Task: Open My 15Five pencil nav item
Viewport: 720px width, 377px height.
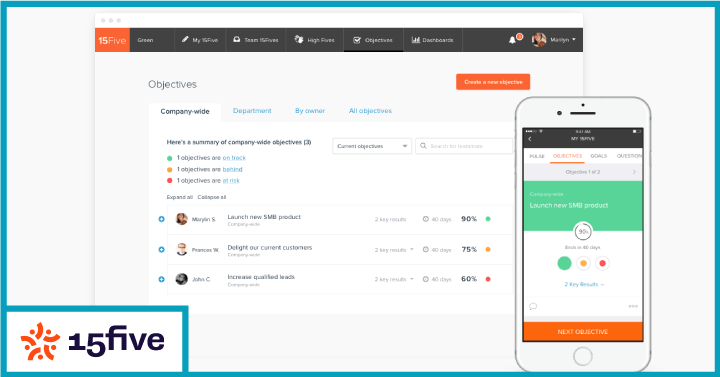Action: (x=200, y=40)
